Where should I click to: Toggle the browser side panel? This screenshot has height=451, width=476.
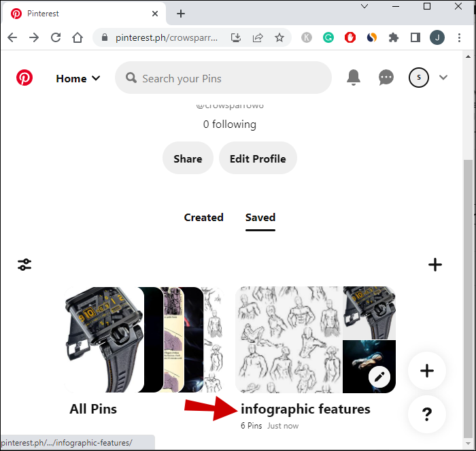pos(415,37)
